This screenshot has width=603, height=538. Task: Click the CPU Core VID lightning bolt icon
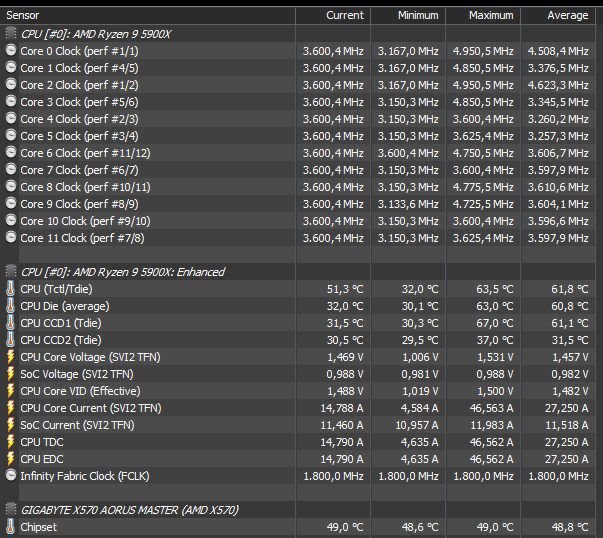pos(11,391)
